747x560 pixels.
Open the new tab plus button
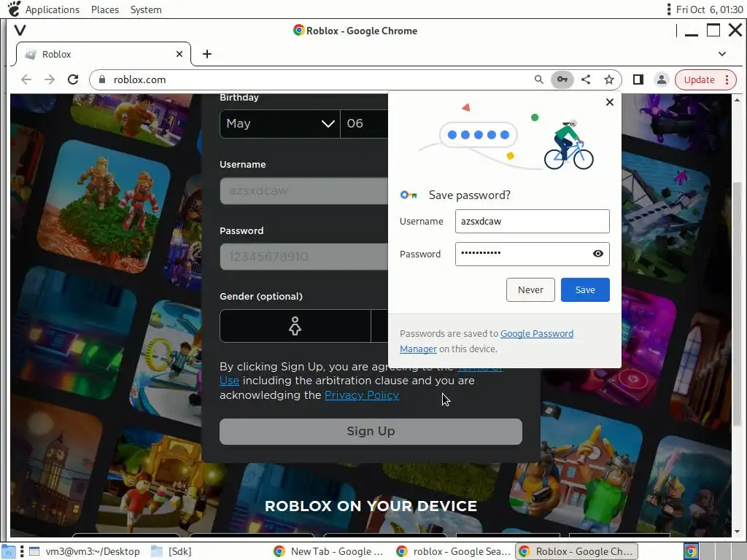tap(206, 54)
